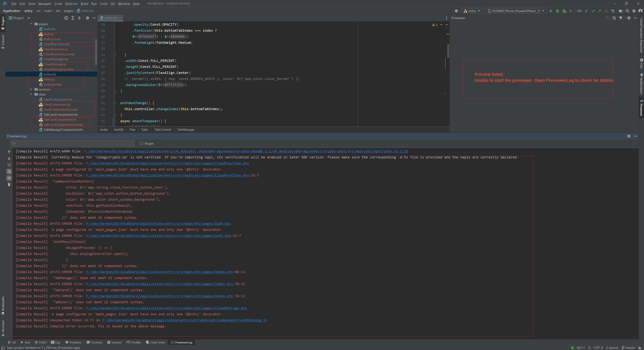Image resolution: width=644 pixels, height=350 pixels.
Task: Click the PreviewerLog search field
Action: click(x=72, y=143)
